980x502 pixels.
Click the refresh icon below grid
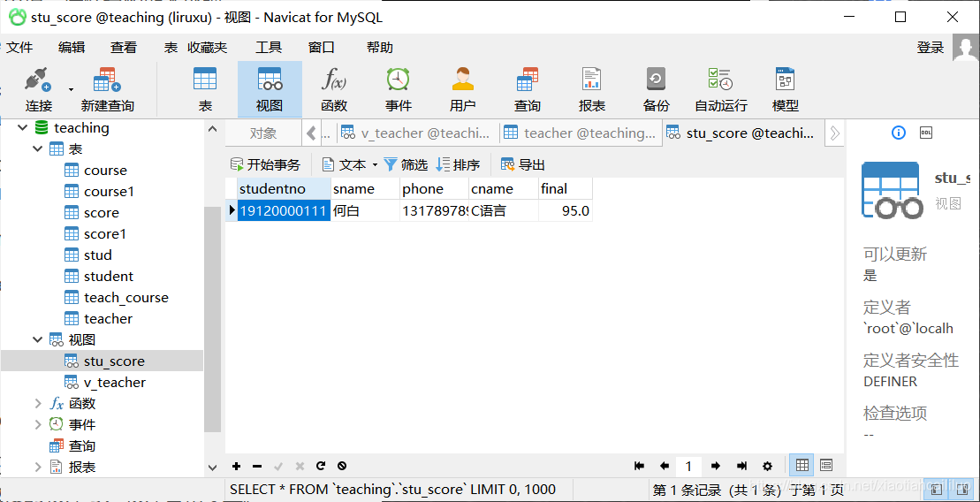321,466
